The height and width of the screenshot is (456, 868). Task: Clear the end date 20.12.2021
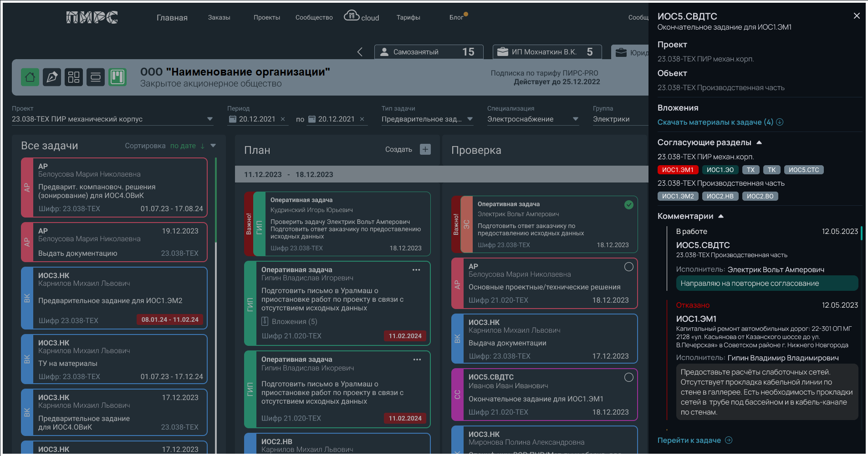point(362,119)
